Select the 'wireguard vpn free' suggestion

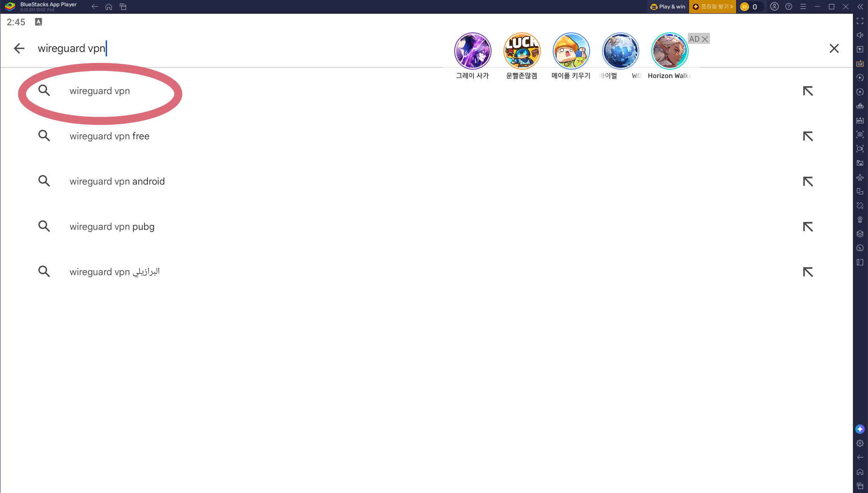coord(426,136)
